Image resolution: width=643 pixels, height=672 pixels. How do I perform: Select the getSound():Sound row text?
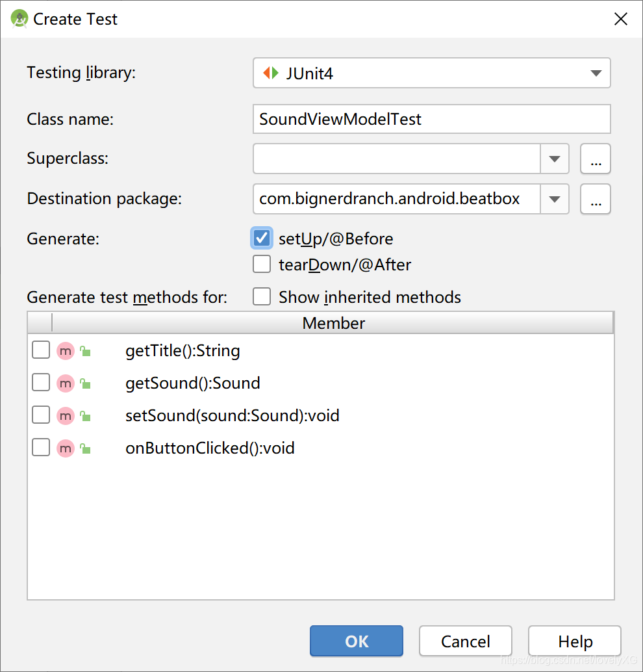tap(193, 383)
